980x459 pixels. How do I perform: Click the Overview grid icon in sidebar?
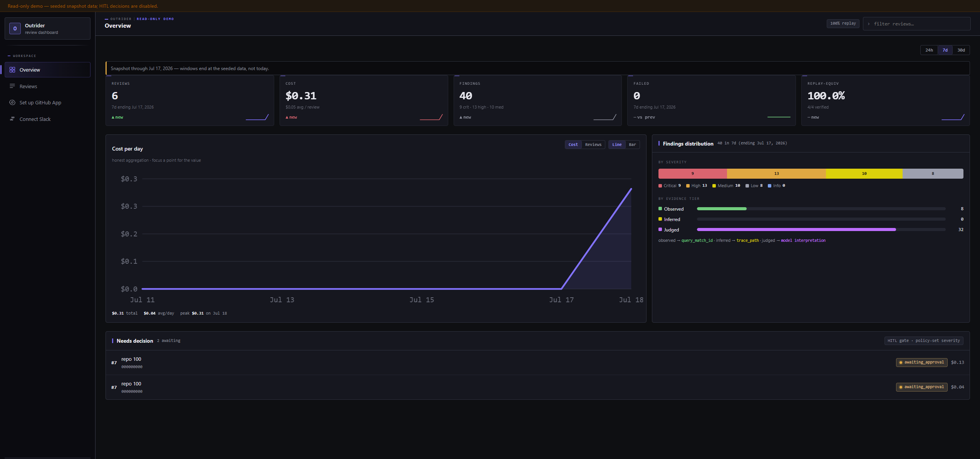(12, 70)
